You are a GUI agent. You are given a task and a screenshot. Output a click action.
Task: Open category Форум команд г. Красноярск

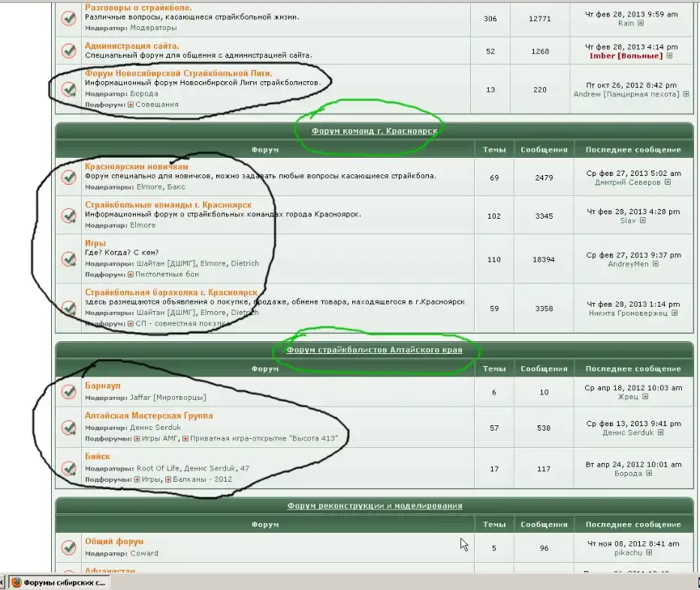coord(374,130)
